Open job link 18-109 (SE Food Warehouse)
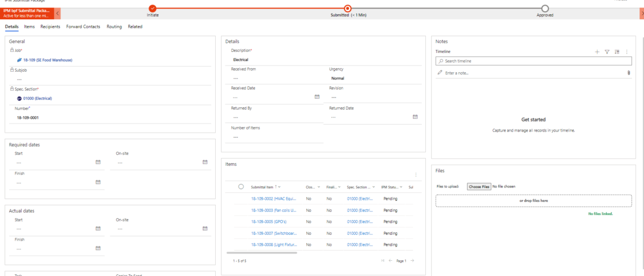Viewport: 644px width, 276px height. coord(47,60)
